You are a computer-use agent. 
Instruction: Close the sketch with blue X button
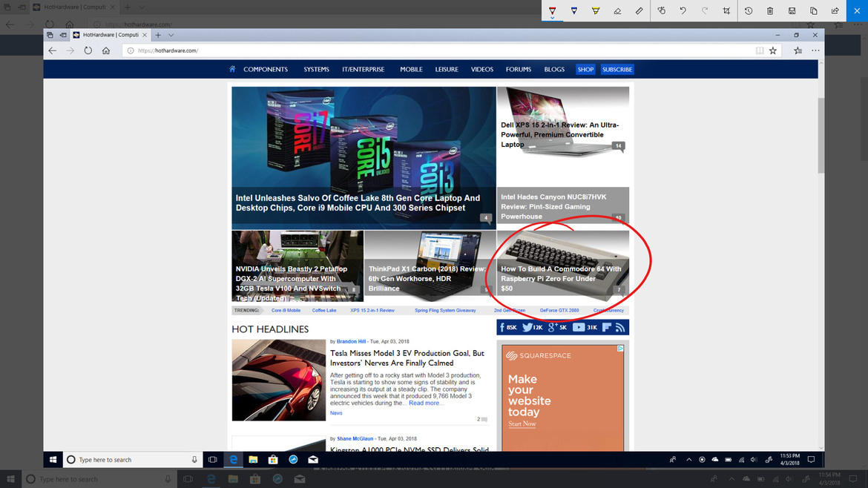pyautogui.click(x=857, y=10)
